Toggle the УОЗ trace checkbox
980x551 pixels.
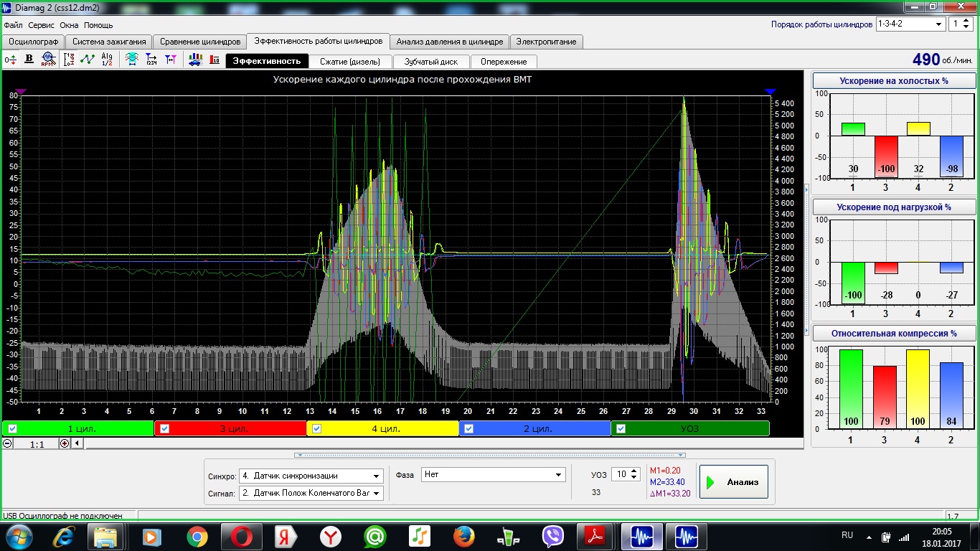pos(621,429)
